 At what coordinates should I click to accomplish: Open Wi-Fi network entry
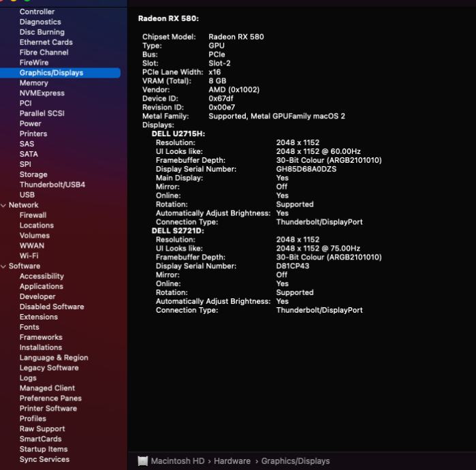29,255
